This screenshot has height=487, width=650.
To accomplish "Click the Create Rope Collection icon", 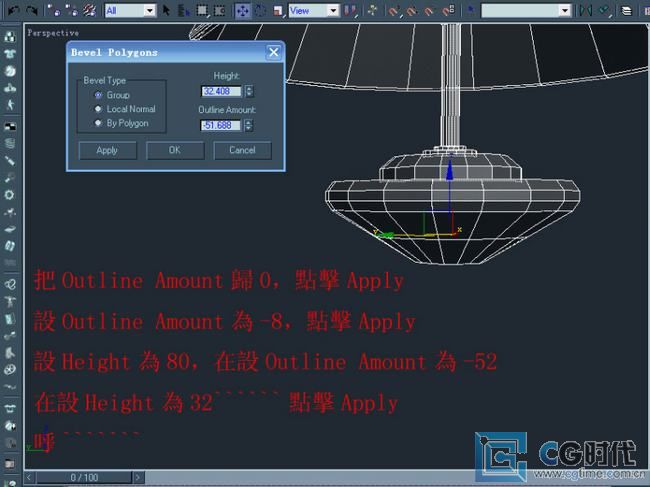I will [10, 87].
